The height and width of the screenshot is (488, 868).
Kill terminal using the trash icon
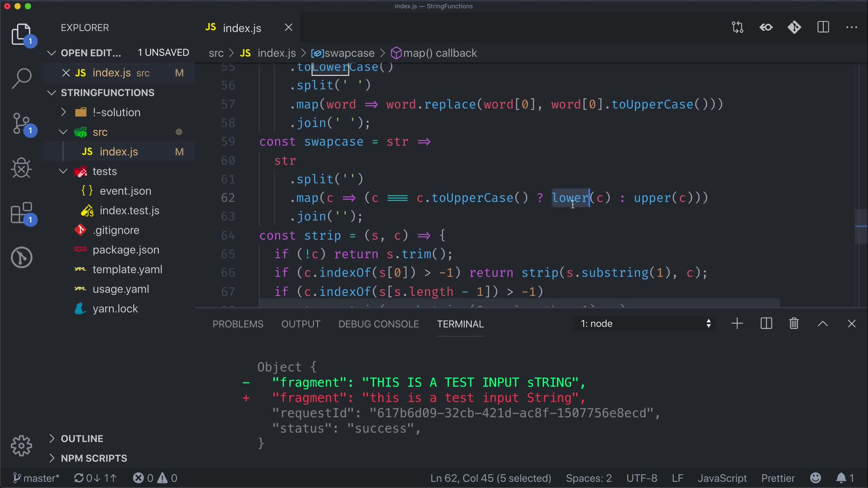point(794,324)
